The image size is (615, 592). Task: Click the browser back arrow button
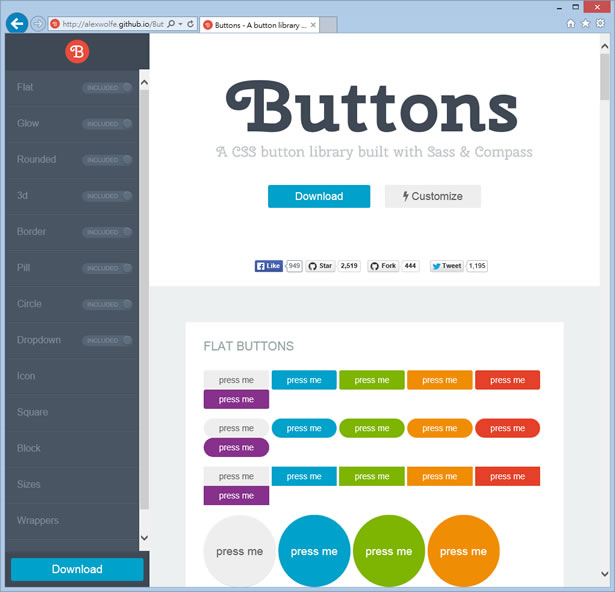(16, 22)
